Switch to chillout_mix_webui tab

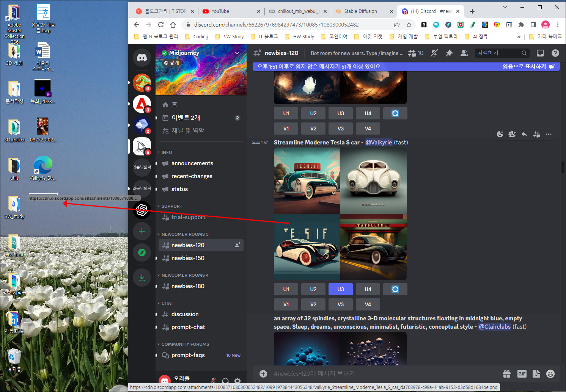pos(297,11)
